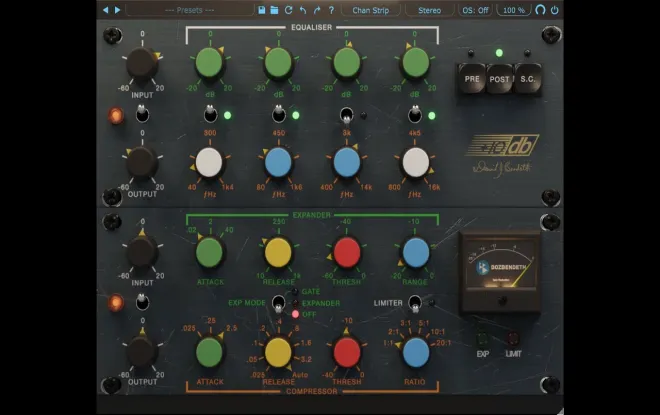Click the 100 % scale menu

514,10
